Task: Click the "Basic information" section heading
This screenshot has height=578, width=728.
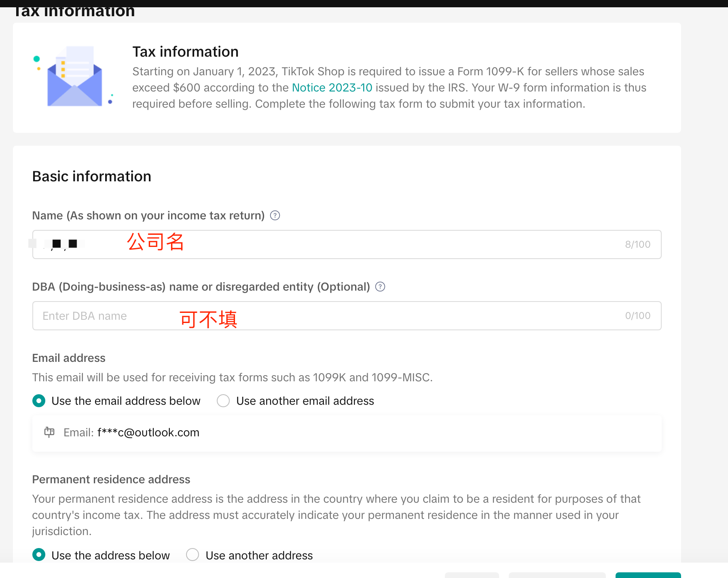Action: (91, 176)
